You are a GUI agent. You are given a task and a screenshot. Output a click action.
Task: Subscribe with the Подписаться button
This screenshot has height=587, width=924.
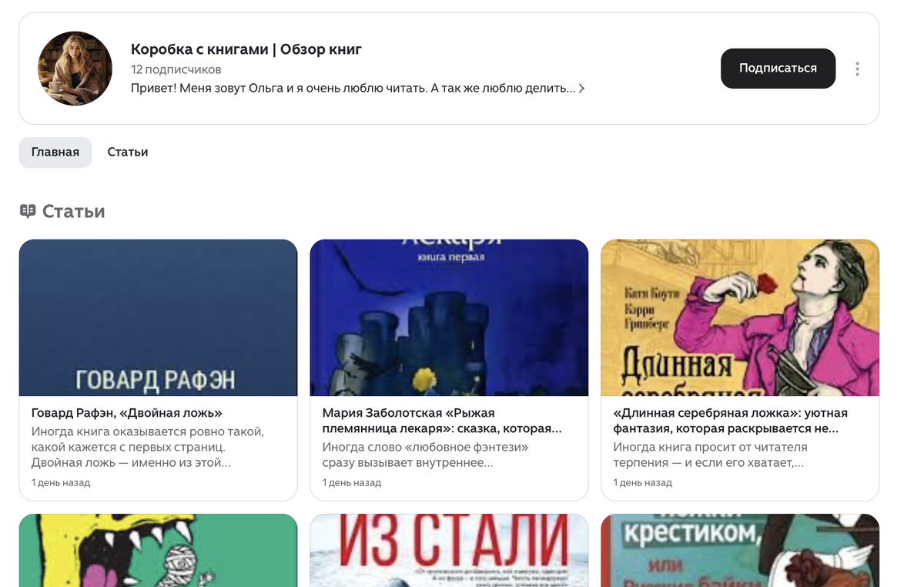[x=778, y=69]
